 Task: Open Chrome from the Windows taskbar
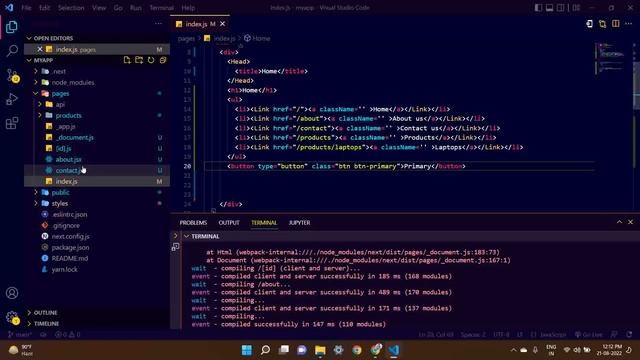(357, 350)
